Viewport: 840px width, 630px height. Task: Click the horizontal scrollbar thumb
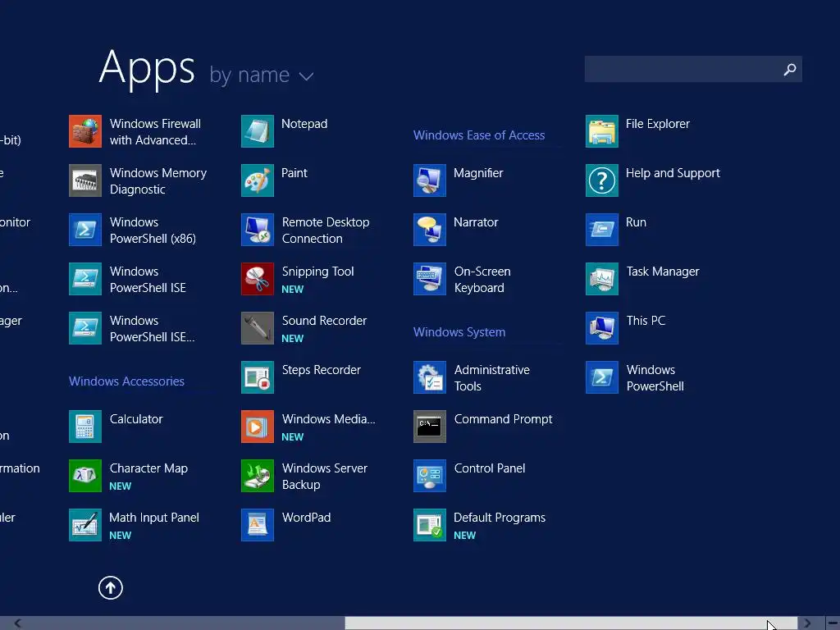coord(571,623)
